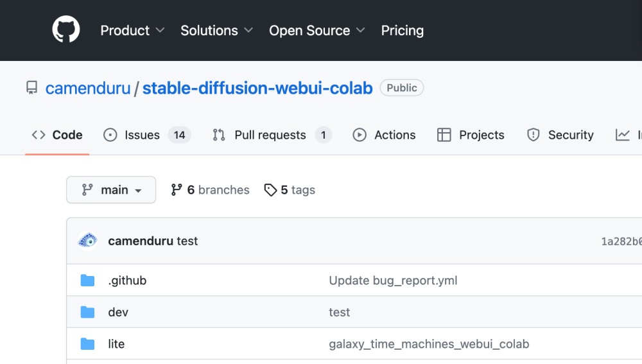The image size is (642, 364).
Task: Expand the Open Source menu
Action: [317, 30]
